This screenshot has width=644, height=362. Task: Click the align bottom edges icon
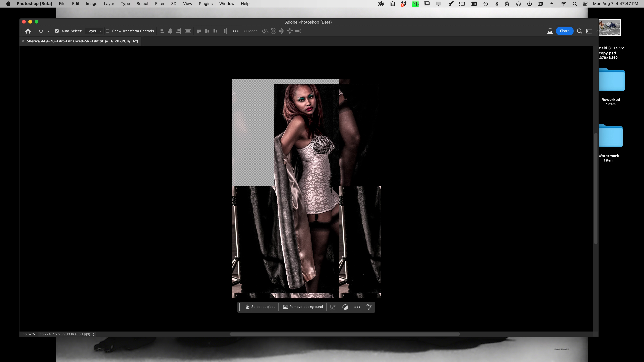215,31
